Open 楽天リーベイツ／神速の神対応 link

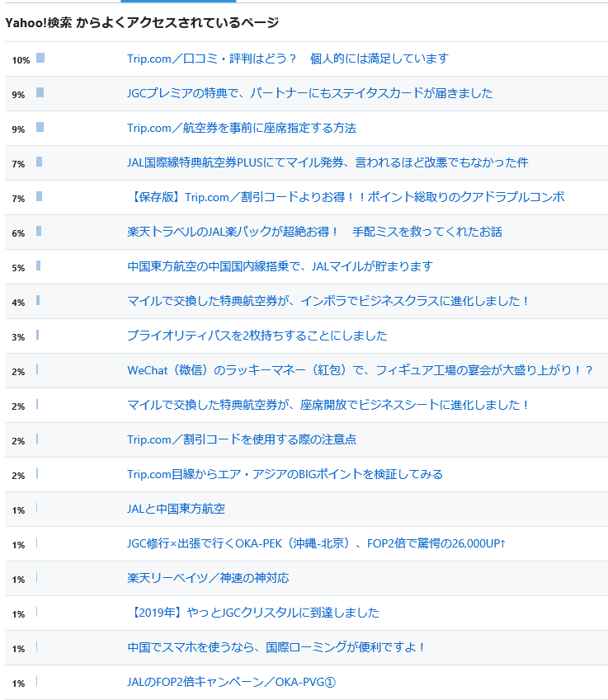(208, 578)
